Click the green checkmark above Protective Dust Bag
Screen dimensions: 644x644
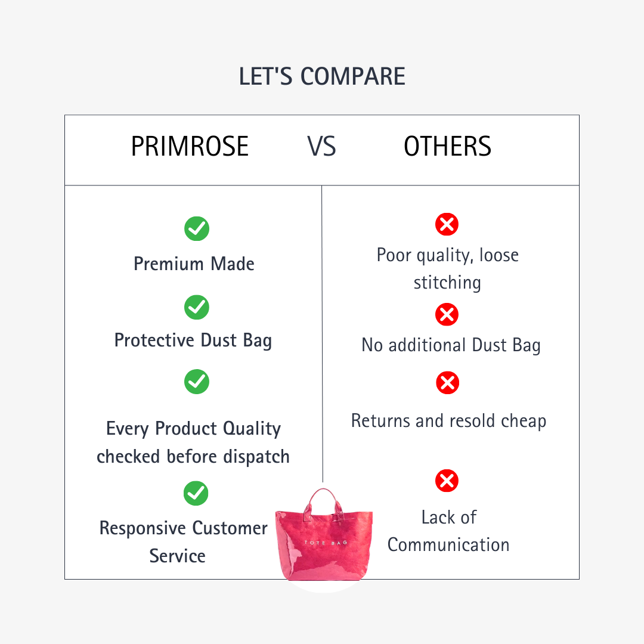197,307
